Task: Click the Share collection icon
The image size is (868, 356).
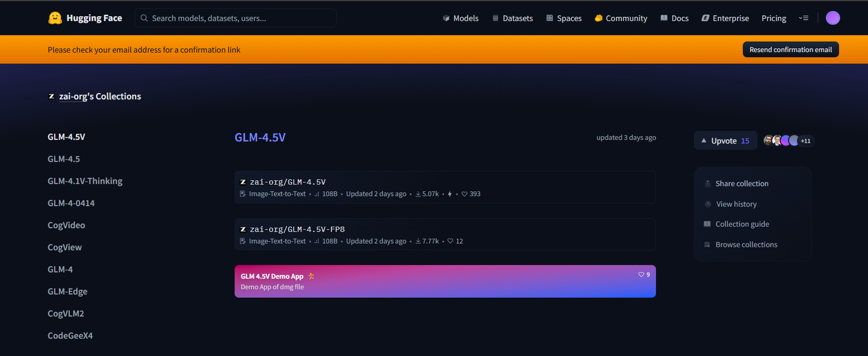Action: (708, 184)
